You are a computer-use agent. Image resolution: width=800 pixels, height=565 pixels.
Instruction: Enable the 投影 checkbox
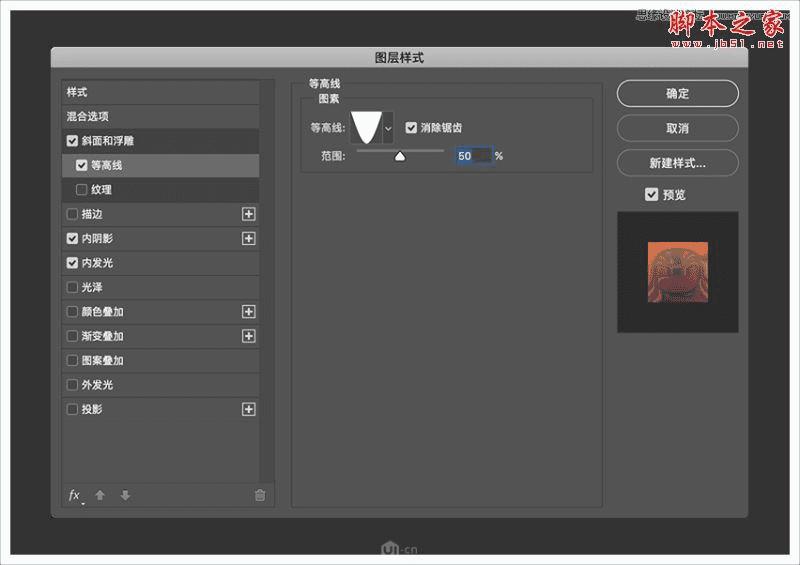coord(72,409)
